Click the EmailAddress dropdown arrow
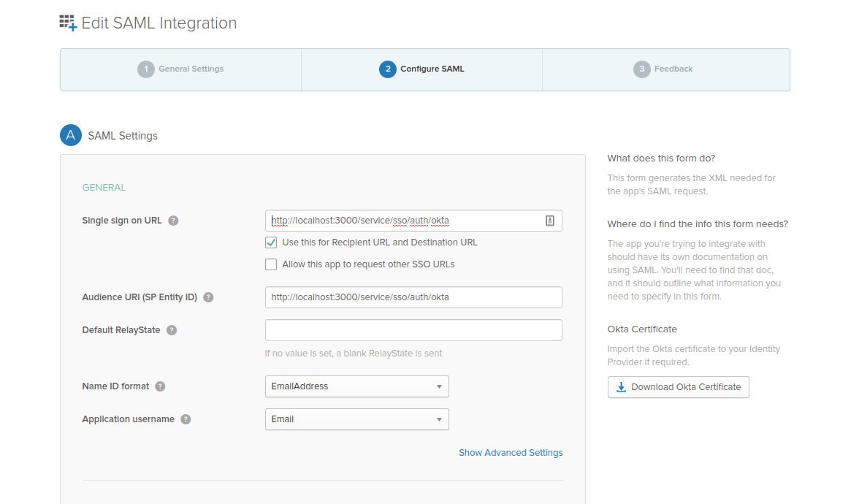859x504 pixels. 439,386
